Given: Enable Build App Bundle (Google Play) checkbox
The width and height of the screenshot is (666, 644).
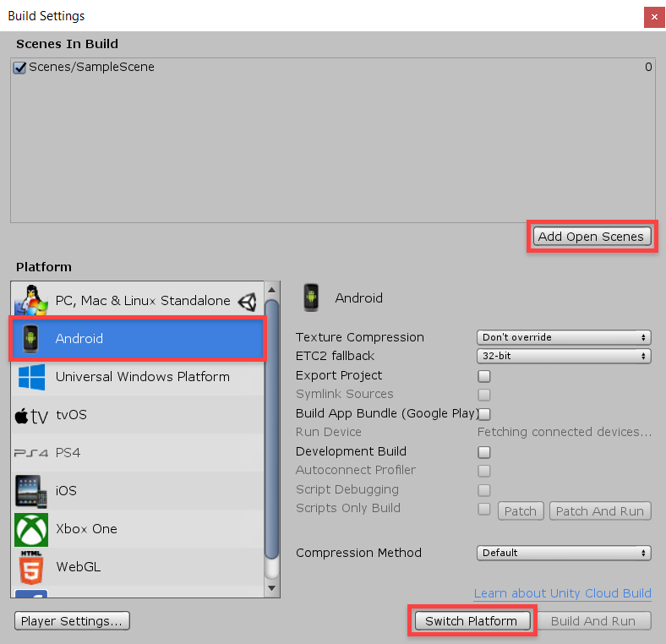Looking at the screenshot, I should pyautogui.click(x=484, y=414).
